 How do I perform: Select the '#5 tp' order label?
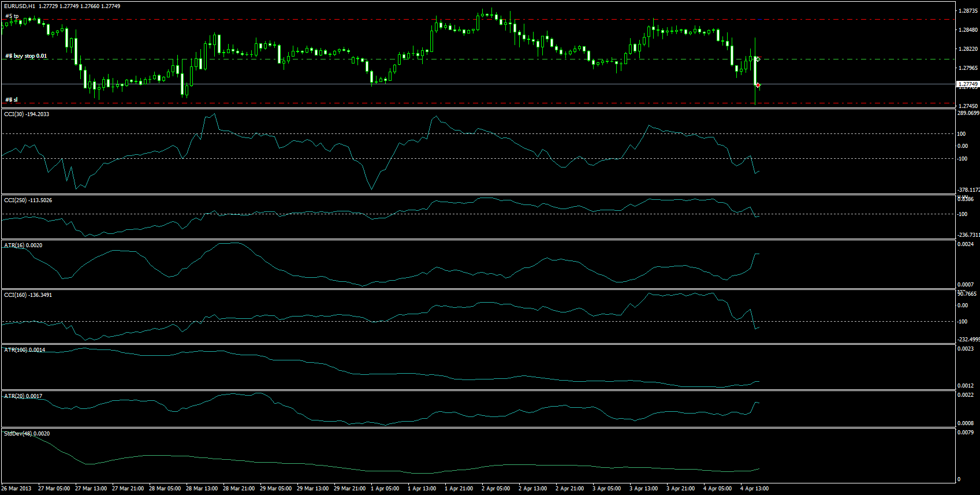[12, 16]
